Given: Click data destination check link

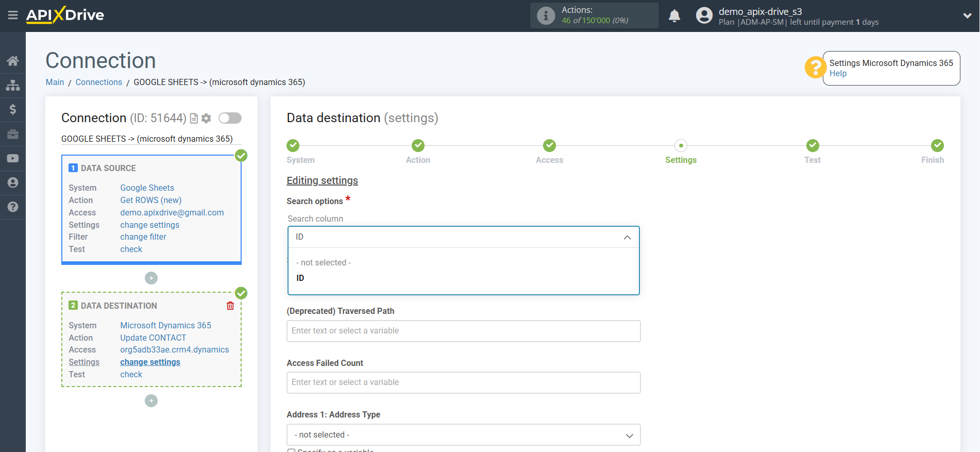Looking at the screenshot, I should (131, 375).
